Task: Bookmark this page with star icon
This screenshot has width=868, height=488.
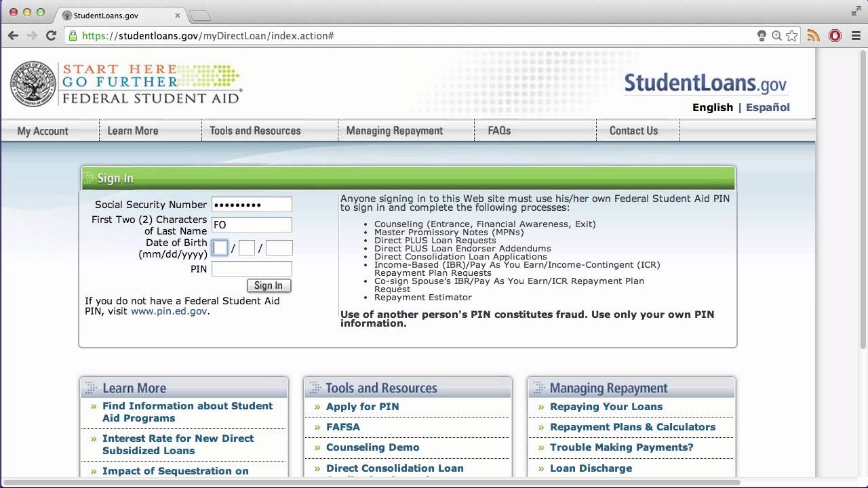Action: click(x=791, y=36)
